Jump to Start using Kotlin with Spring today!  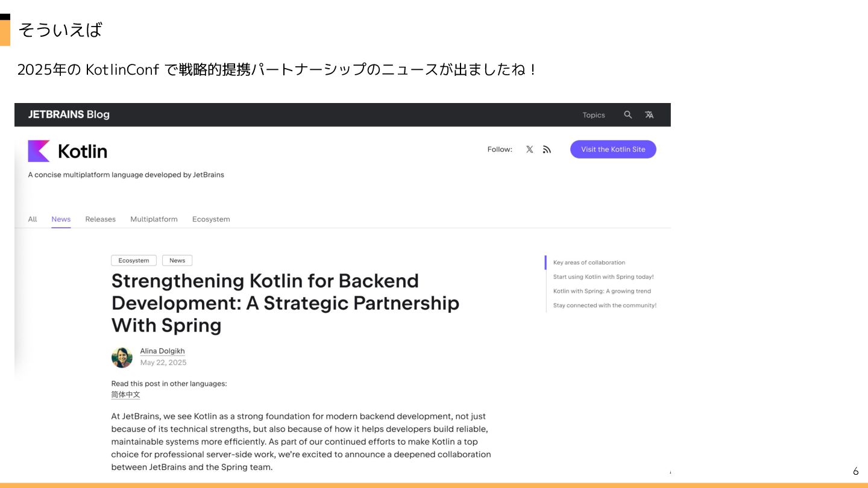point(603,277)
